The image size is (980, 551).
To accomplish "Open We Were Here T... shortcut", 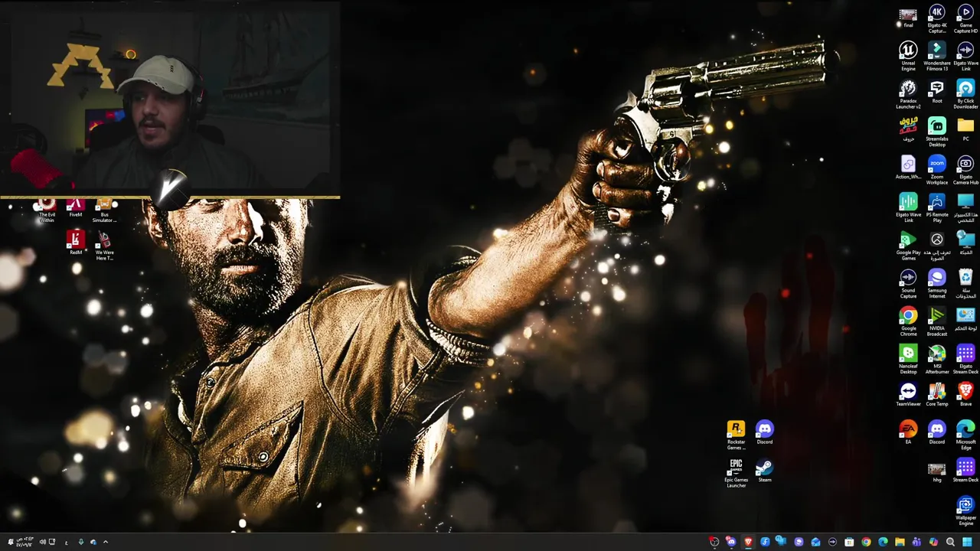I will [104, 246].
